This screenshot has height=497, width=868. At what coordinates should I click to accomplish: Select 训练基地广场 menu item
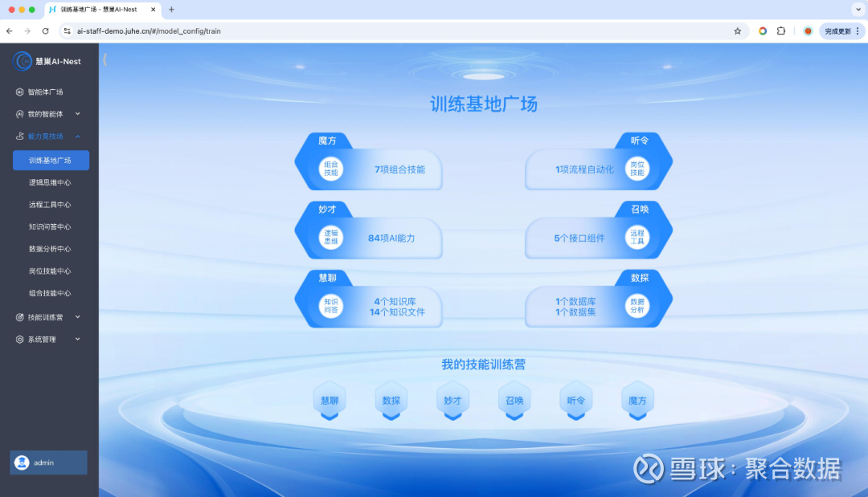pos(51,161)
